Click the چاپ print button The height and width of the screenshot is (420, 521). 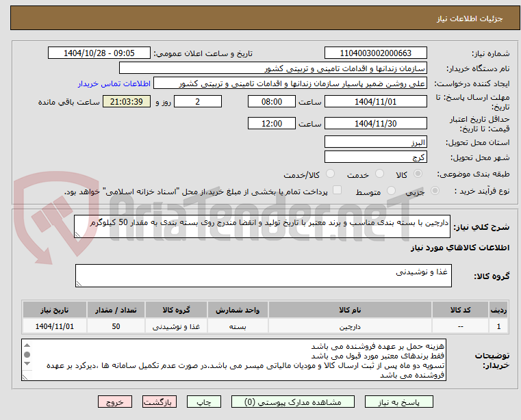[x=204, y=402]
